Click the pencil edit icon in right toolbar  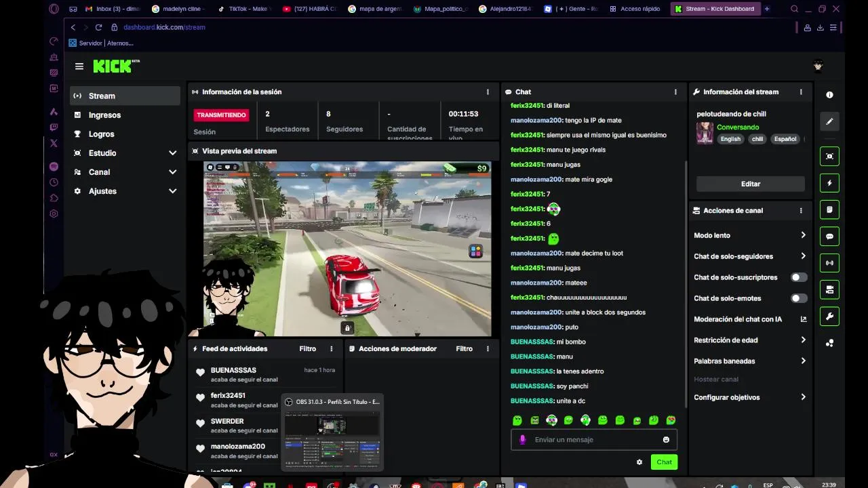829,121
